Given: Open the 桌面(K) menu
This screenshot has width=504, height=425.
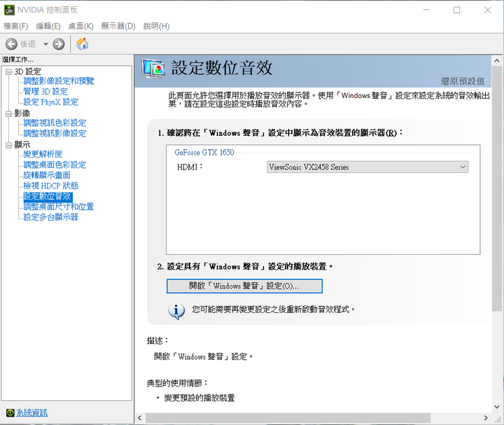Looking at the screenshot, I should 80,26.
